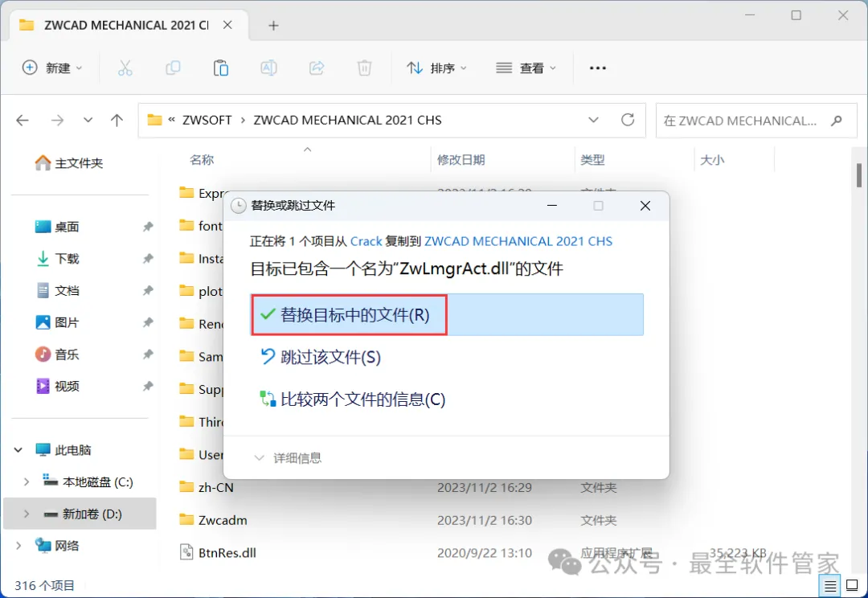Expand the address bar history dropdown
The height and width of the screenshot is (598, 868).
(x=593, y=120)
